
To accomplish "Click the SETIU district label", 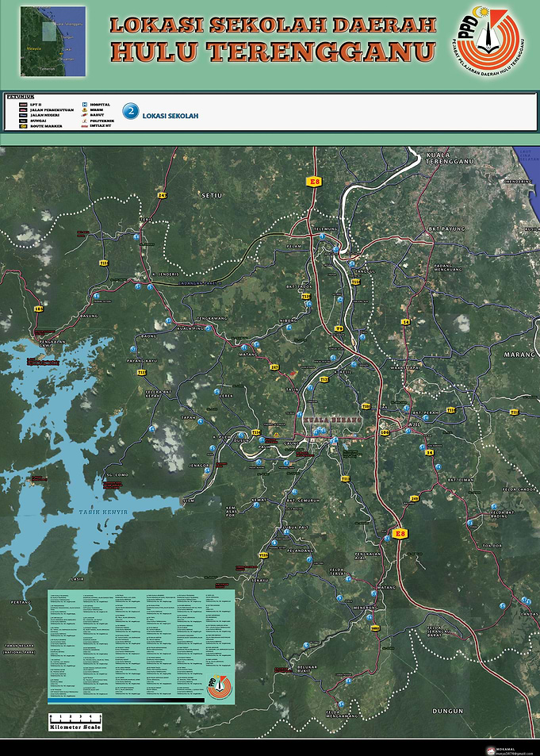I will pos(212,195).
